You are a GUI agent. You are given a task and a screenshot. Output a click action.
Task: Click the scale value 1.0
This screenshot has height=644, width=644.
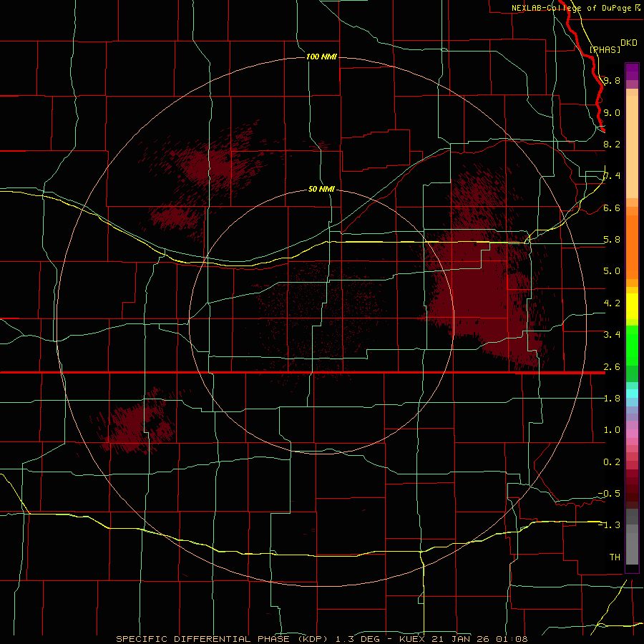[x=612, y=430]
